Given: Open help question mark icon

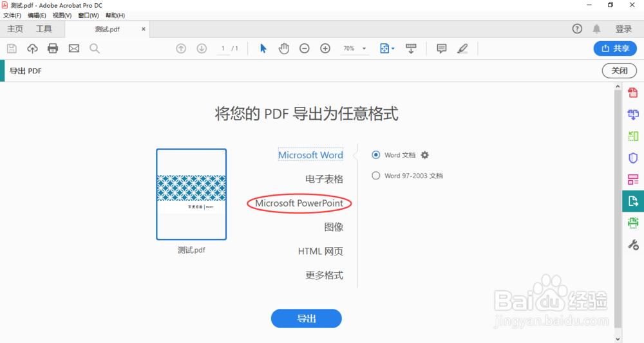Looking at the screenshot, I should coord(577,29).
